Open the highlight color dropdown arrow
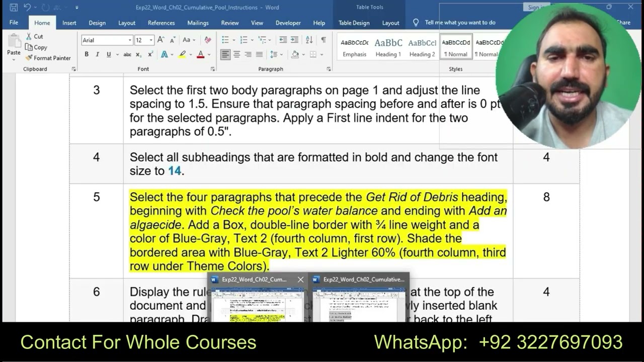 click(x=191, y=54)
